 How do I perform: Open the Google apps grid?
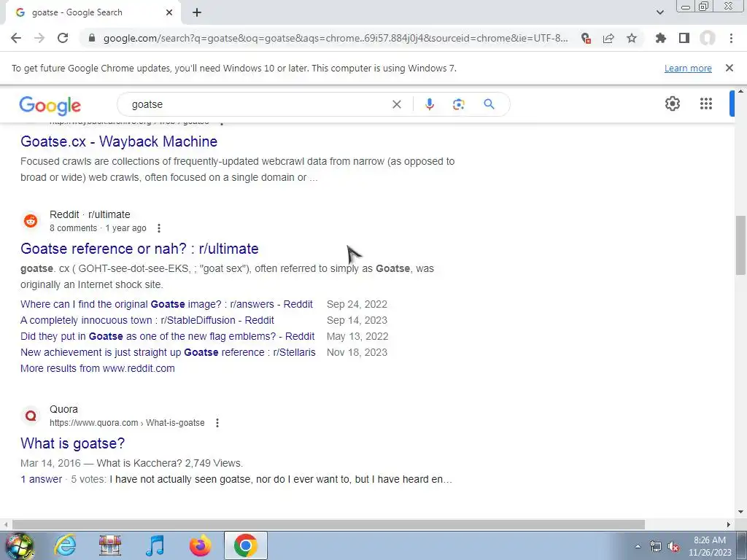point(706,104)
